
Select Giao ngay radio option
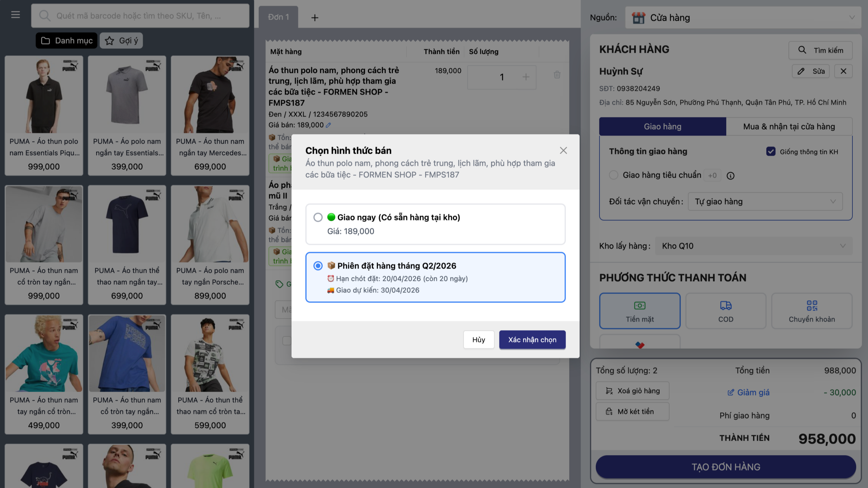pyautogui.click(x=318, y=217)
